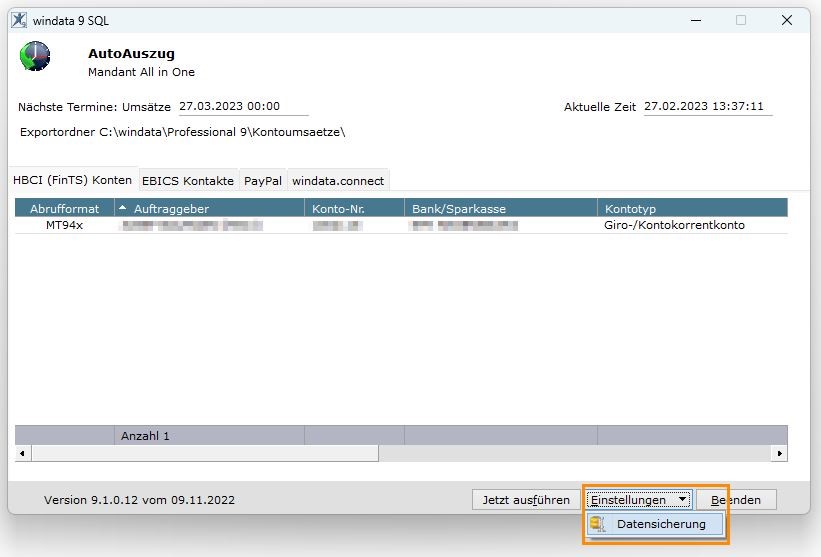
Task: Open the windata.connect tab
Action: [338, 181]
